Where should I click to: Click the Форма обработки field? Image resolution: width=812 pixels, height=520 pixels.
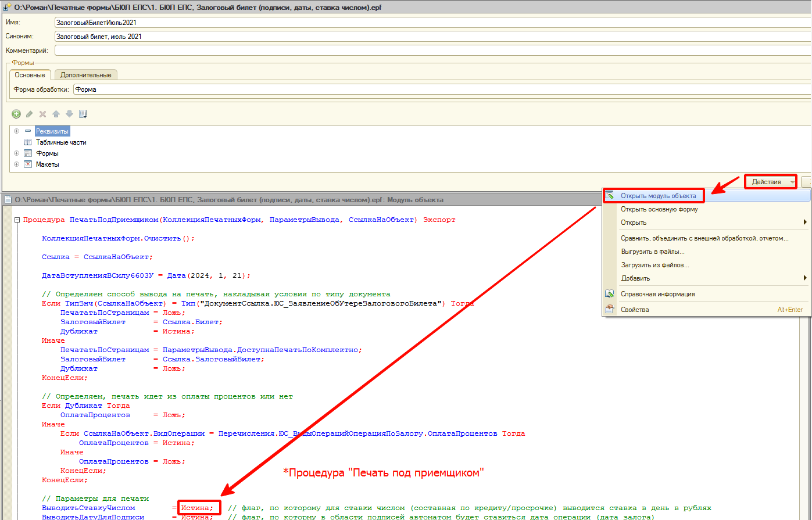[442, 89]
